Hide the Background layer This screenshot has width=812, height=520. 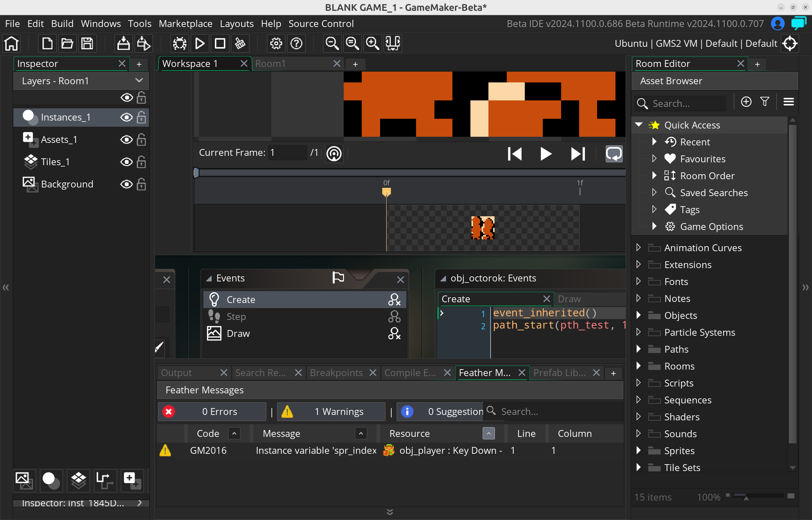pyautogui.click(x=126, y=184)
